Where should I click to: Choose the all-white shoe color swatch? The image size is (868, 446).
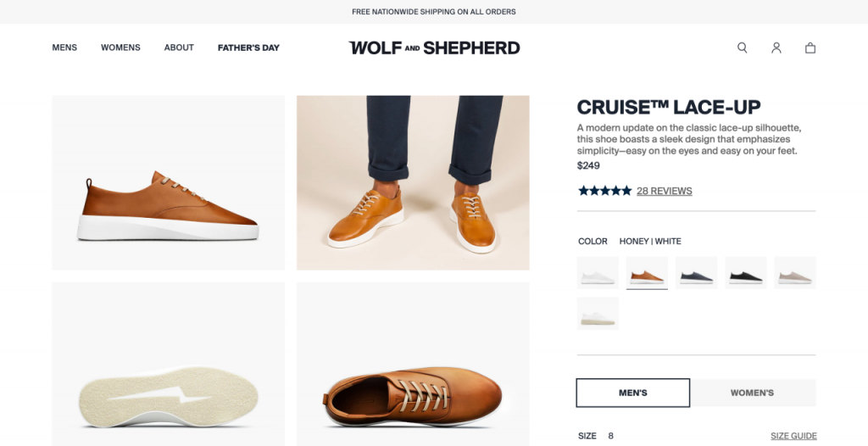pyautogui.click(x=598, y=273)
